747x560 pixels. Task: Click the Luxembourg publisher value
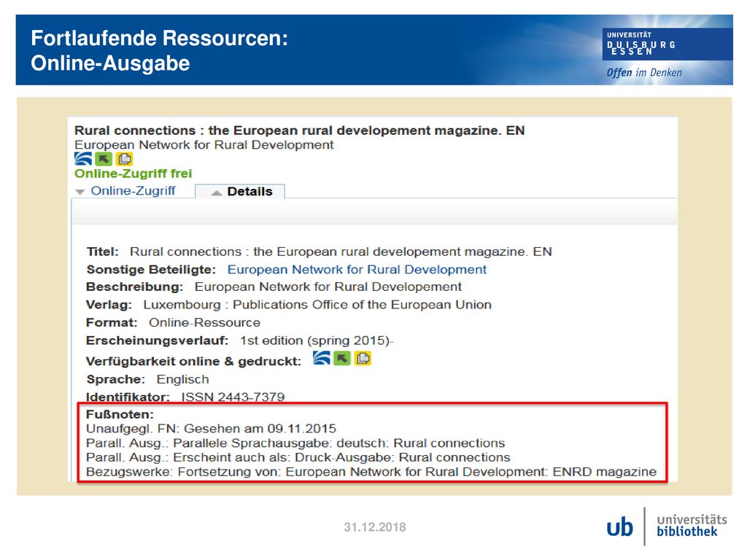tap(317, 305)
